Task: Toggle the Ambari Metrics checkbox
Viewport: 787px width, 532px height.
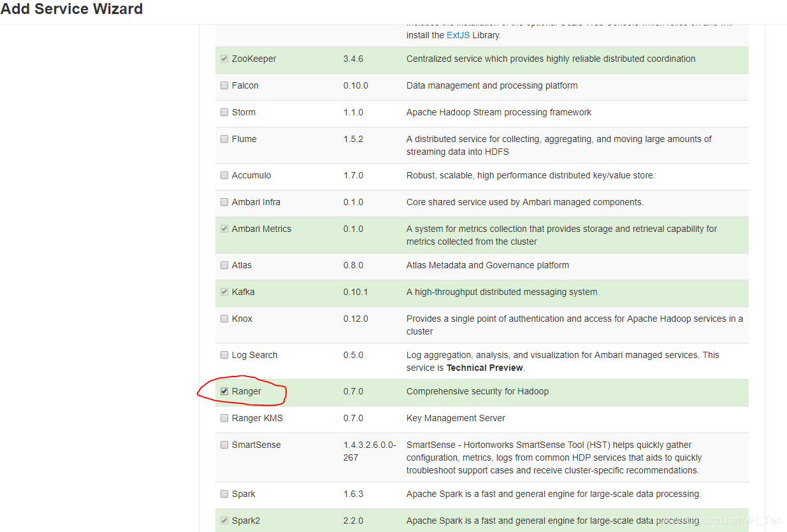Action: [224, 229]
